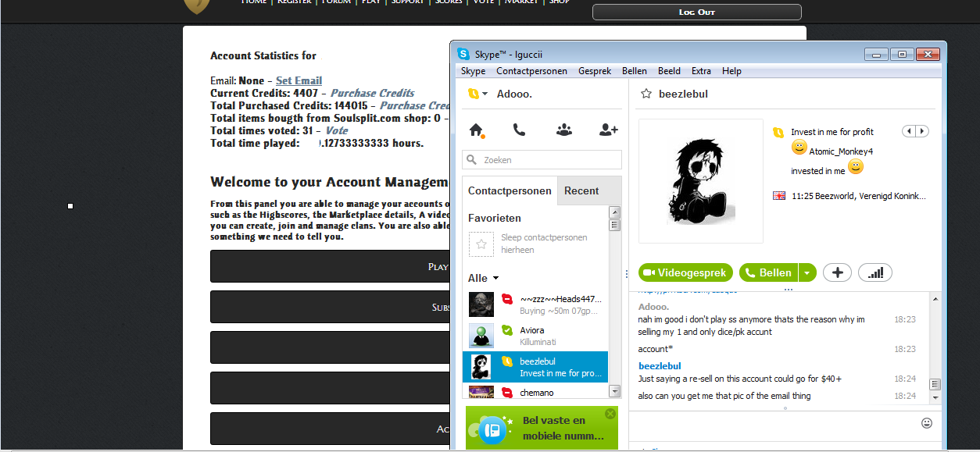This screenshot has height=452, width=980.
Task: Open the Contactpersonen menu
Action: tap(531, 71)
